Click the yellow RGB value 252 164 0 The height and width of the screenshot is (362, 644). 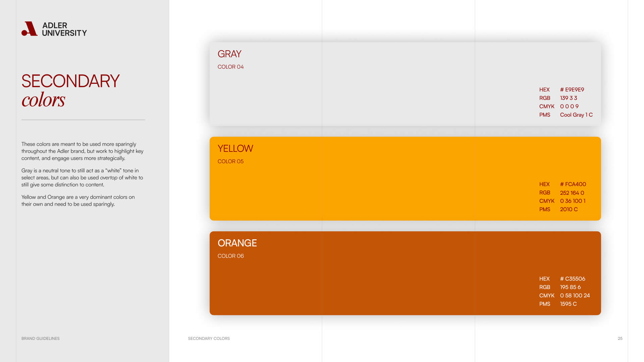point(572,193)
